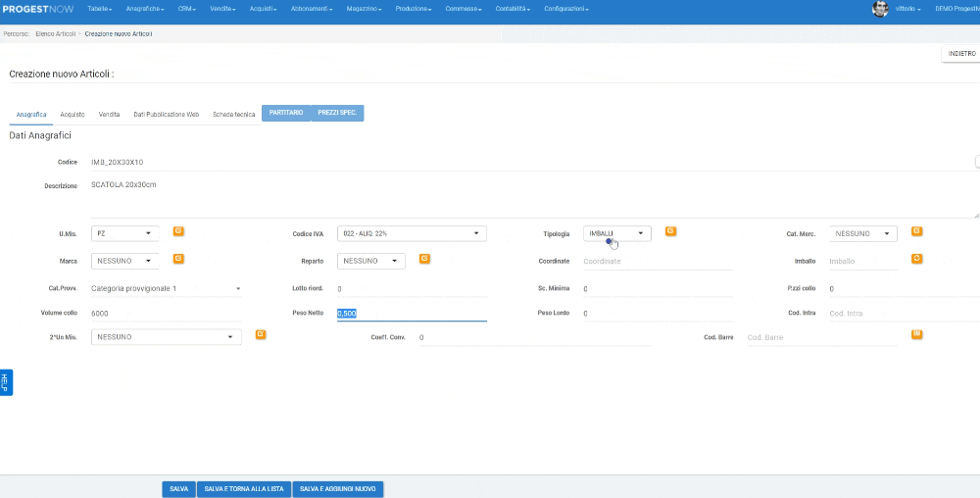Switch to the Acquisto tab

[73, 114]
